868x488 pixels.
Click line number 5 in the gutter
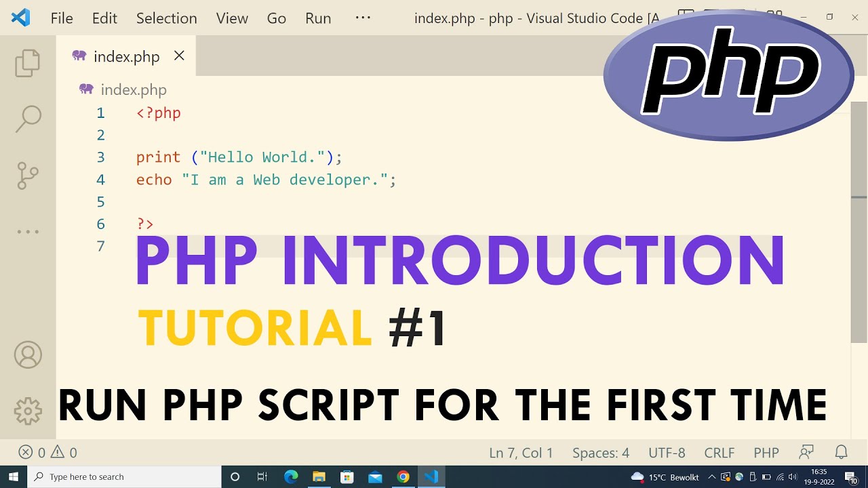(x=100, y=202)
